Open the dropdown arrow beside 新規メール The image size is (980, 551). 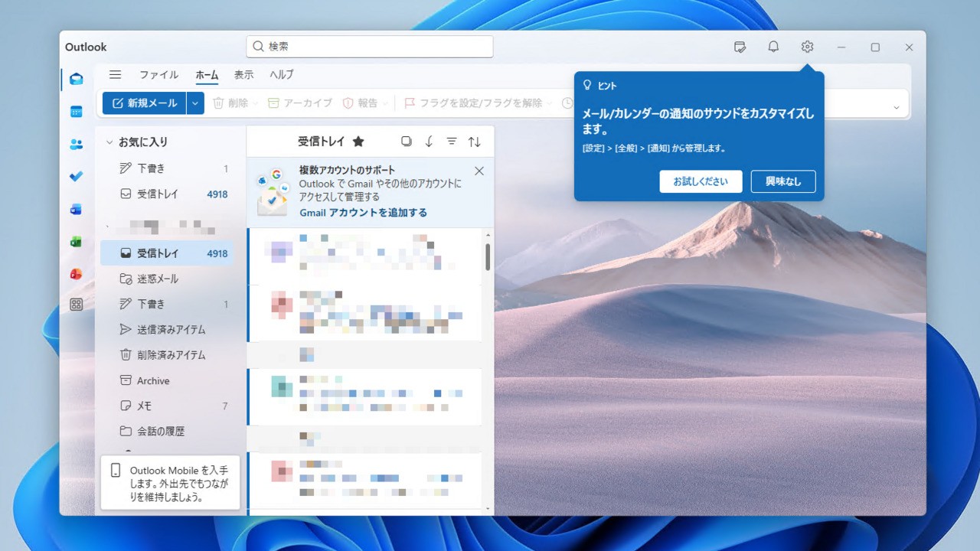click(x=195, y=103)
